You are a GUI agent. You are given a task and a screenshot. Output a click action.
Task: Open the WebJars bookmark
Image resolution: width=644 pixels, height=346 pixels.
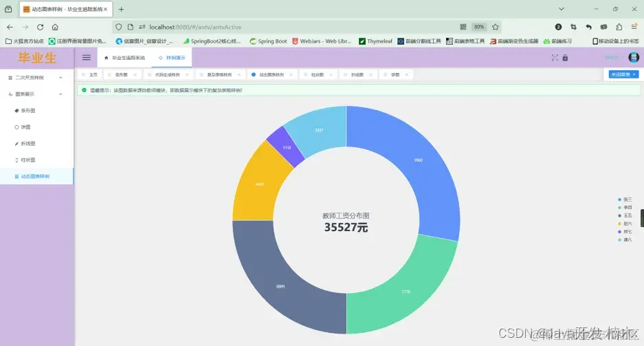[322, 41]
